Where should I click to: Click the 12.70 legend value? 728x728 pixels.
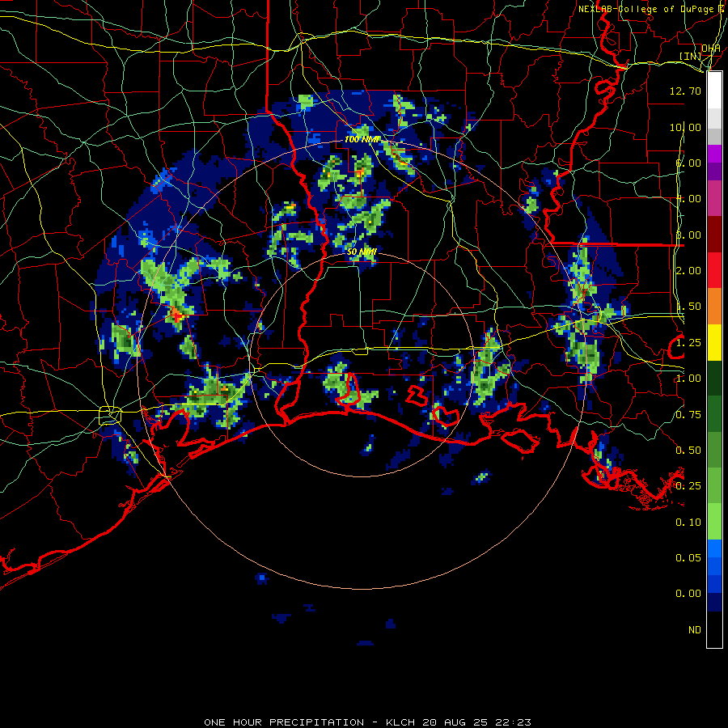pos(685,91)
